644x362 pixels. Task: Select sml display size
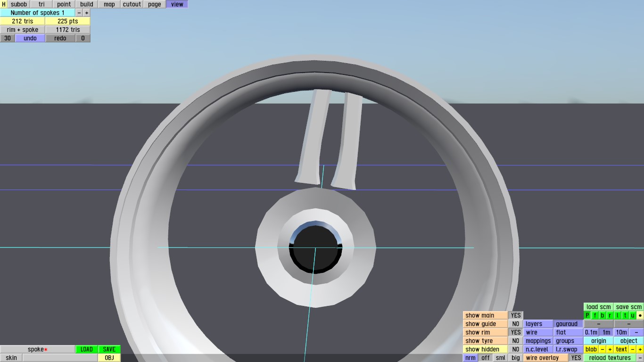pos(501,358)
